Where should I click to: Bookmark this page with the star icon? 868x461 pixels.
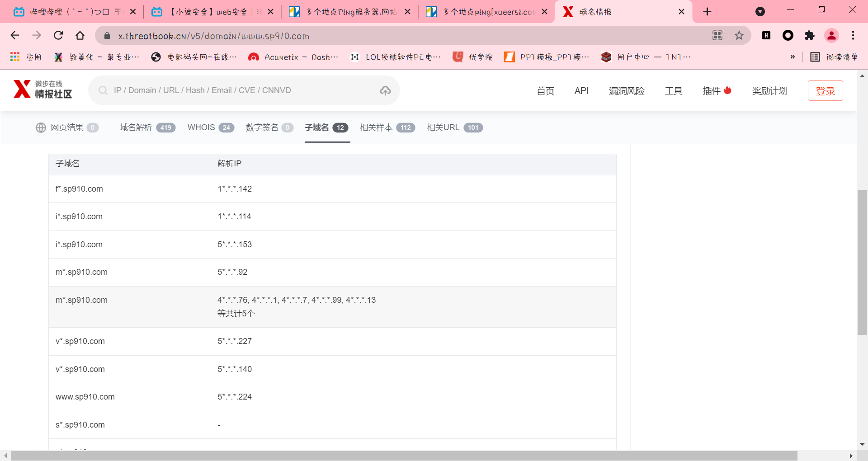pos(739,36)
